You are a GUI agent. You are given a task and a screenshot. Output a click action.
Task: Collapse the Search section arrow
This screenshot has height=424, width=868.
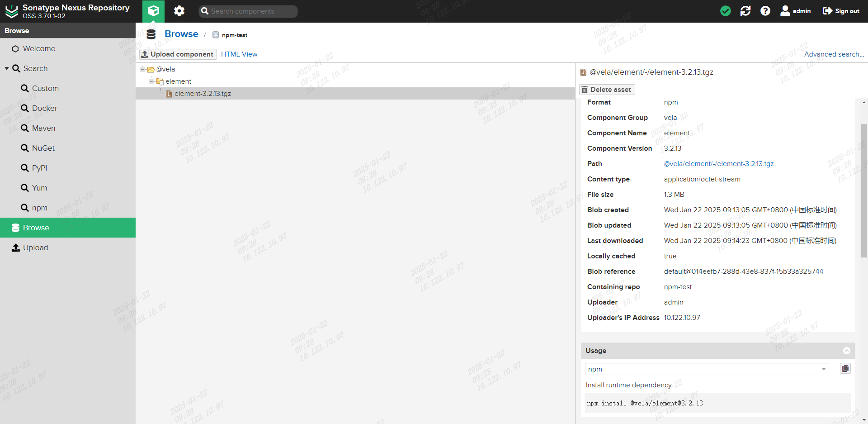pos(7,68)
